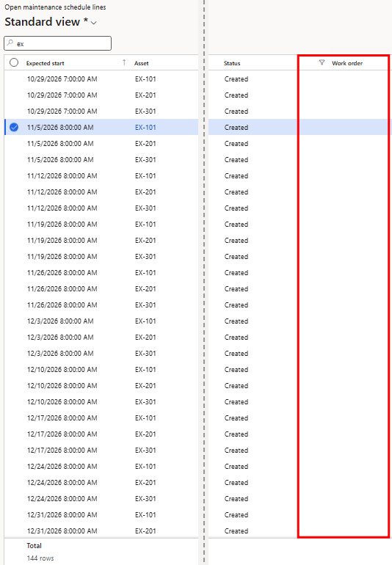Click the quick filter input containing 'ex'

pos(58,43)
